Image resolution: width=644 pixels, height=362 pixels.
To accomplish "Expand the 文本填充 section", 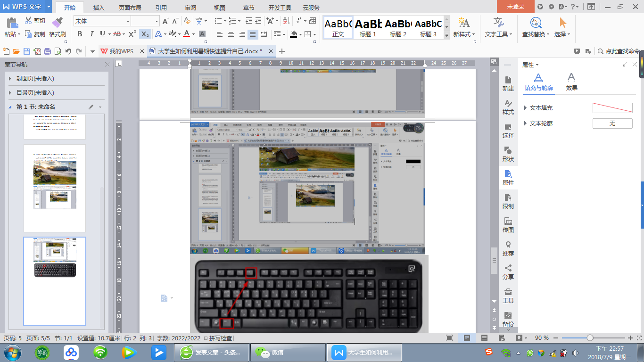I will click(526, 108).
